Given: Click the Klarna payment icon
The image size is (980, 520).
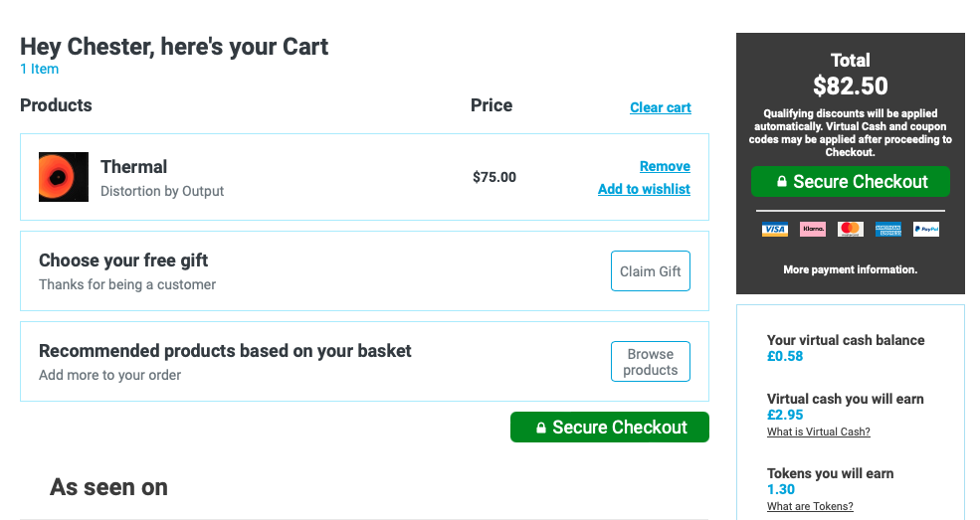Looking at the screenshot, I should 813,229.
